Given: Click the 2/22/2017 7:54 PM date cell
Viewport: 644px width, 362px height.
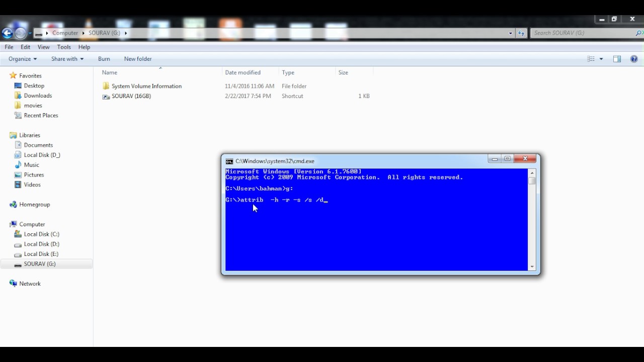Looking at the screenshot, I should 248,96.
